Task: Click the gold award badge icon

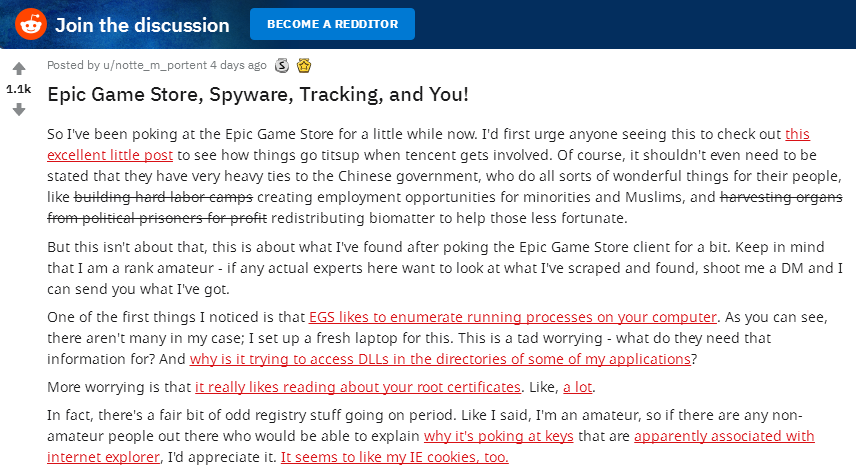Action: tap(304, 66)
